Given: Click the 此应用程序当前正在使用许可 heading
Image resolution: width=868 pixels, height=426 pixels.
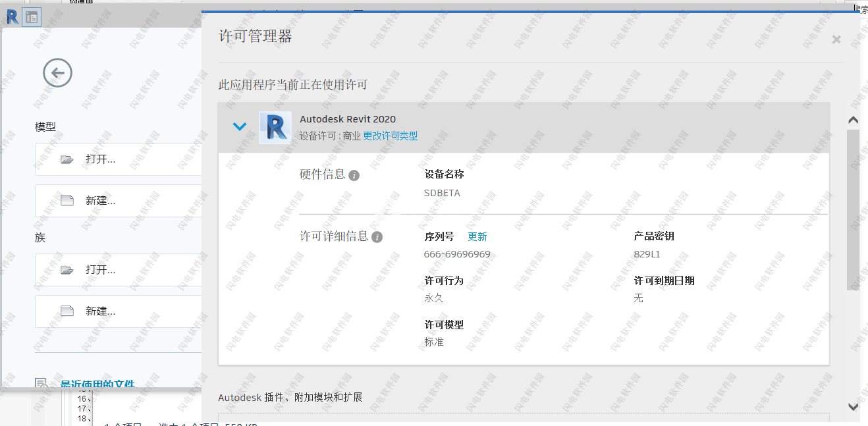Looking at the screenshot, I should (293, 85).
